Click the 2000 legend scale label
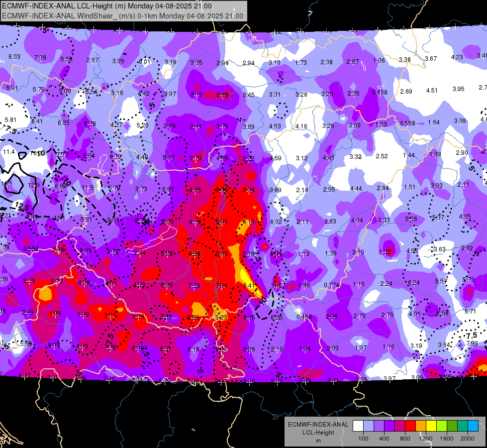Screen dimensions: 487x448 [x=468, y=439]
